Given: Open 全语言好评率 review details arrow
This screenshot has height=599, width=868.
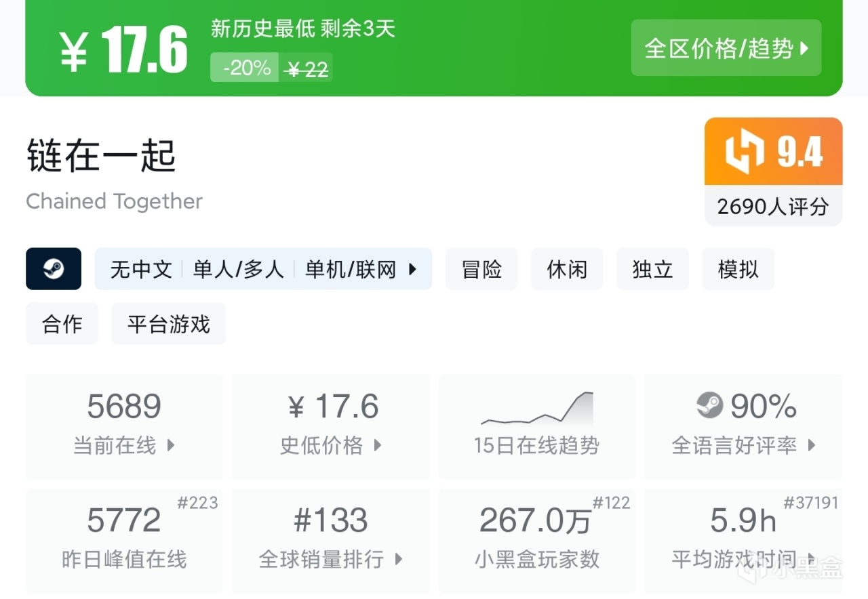Looking at the screenshot, I should [812, 445].
